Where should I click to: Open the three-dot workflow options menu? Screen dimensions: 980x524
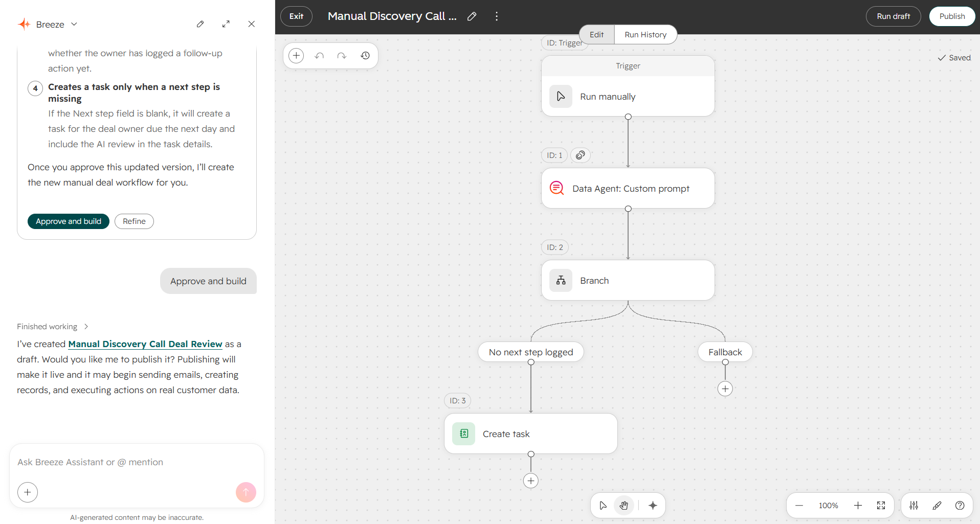click(497, 16)
